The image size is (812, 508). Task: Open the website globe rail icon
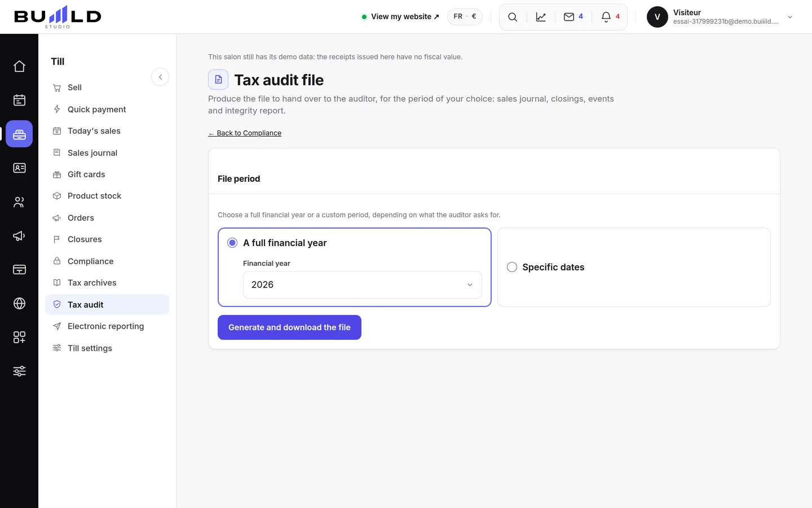[x=19, y=304]
